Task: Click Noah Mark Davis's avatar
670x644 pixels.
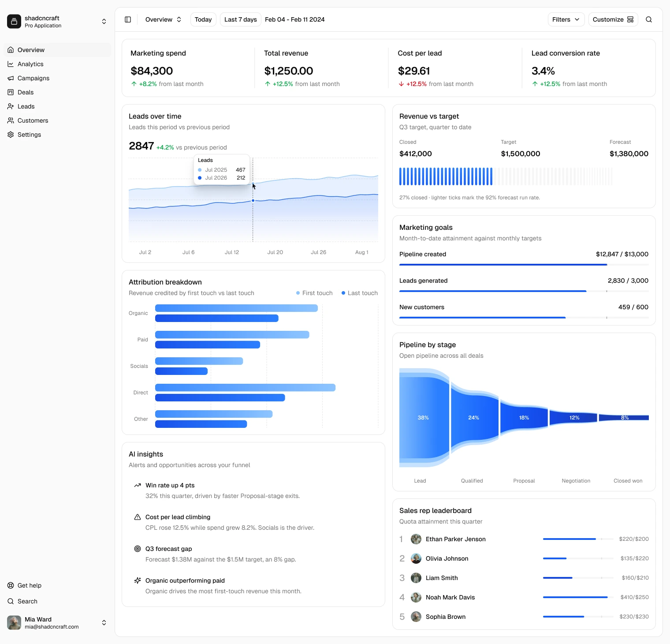Action: [x=416, y=597]
